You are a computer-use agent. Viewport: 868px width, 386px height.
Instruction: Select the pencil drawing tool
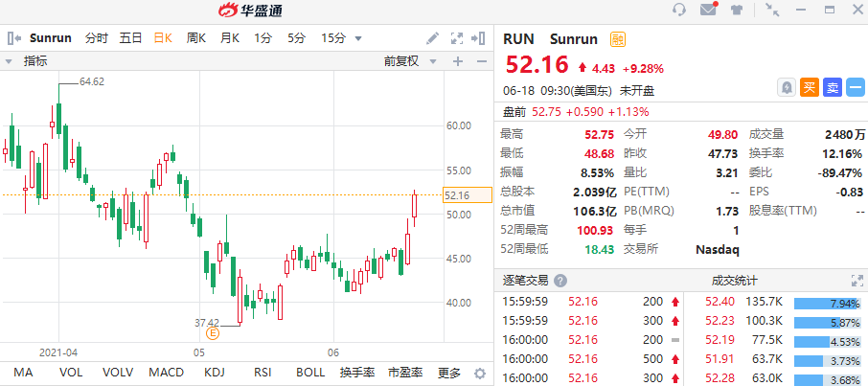(x=433, y=38)
